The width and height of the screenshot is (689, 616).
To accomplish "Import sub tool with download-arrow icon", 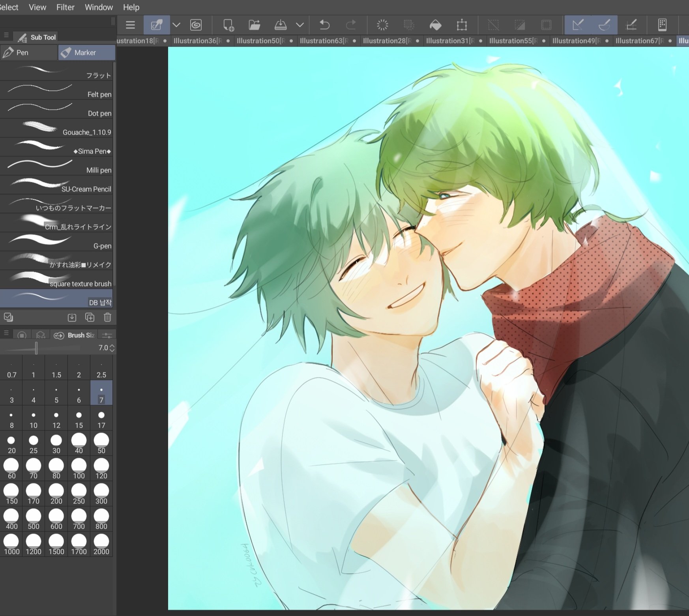I will coord(72,317).
